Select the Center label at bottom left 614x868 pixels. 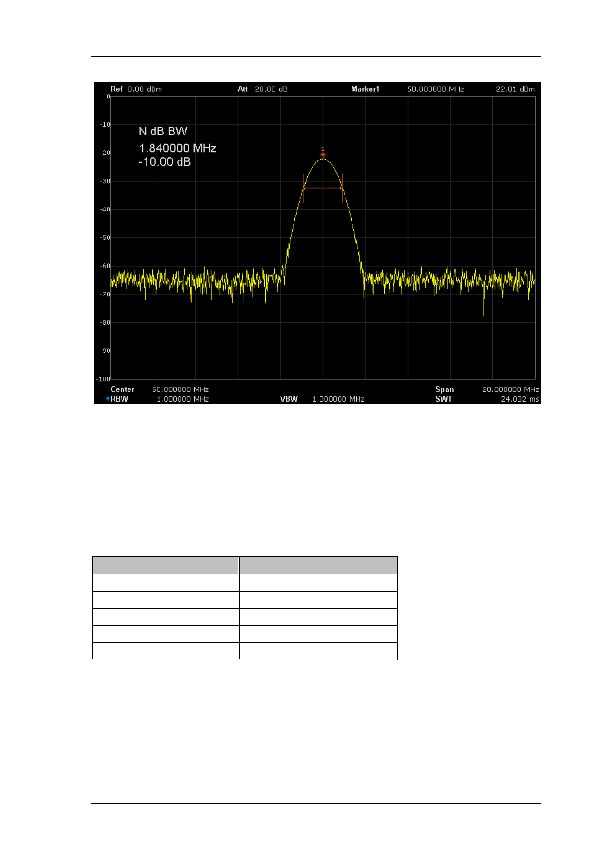[122, 389]
